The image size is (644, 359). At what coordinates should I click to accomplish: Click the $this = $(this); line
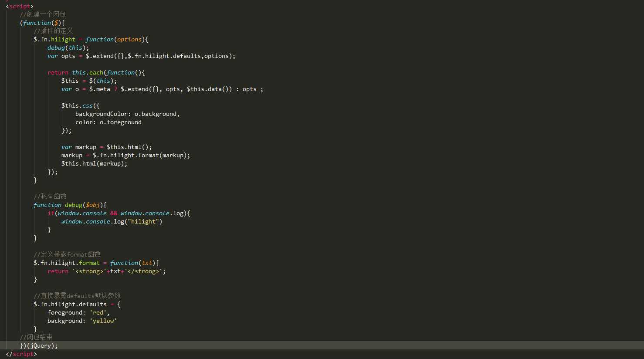point(89,81)
